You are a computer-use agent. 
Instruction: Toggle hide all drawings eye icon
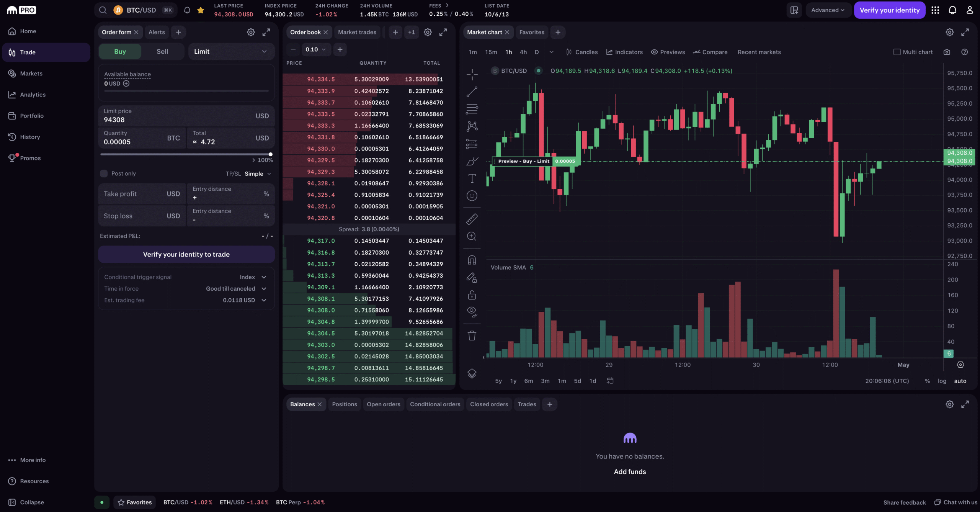click(472, 312)
